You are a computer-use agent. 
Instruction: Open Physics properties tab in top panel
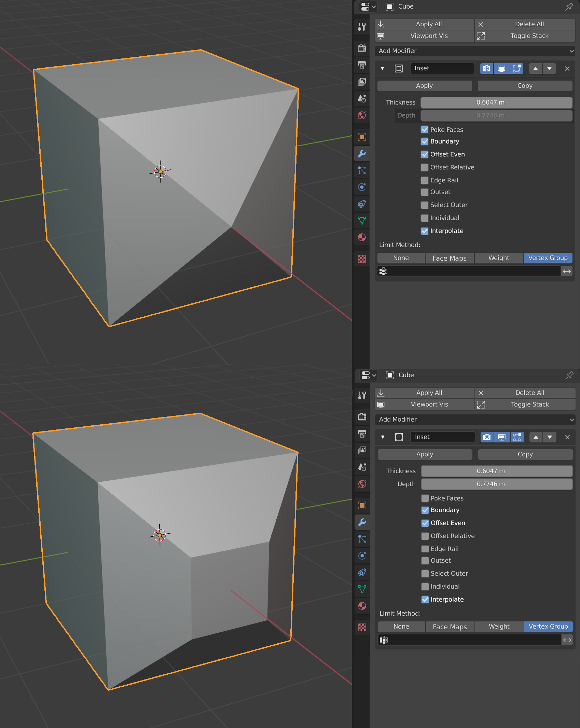362,187
